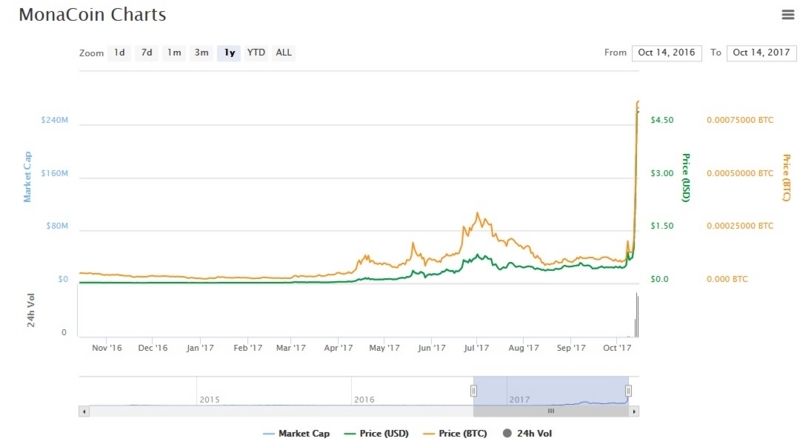
Task: Click the 0.00075000 BTC axis label
Action: tap(740, 120)
